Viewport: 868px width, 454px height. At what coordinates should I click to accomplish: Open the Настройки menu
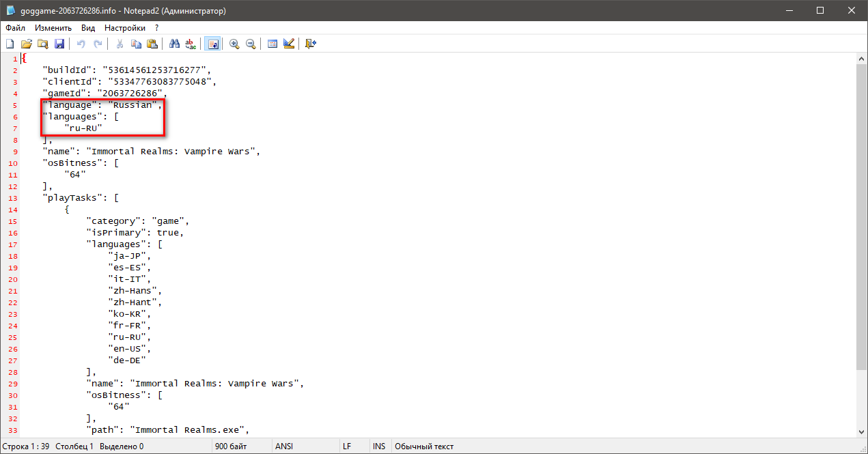pos(125,28)
